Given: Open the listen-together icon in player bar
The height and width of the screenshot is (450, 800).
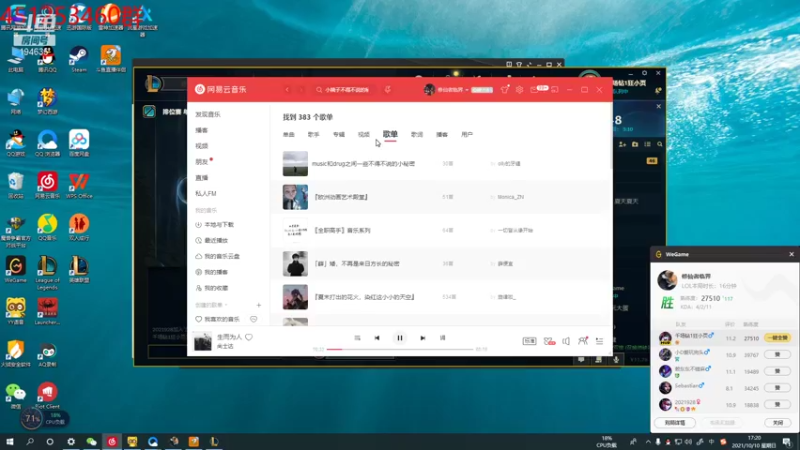Looking at the screenshot, I should coord(583,341).
